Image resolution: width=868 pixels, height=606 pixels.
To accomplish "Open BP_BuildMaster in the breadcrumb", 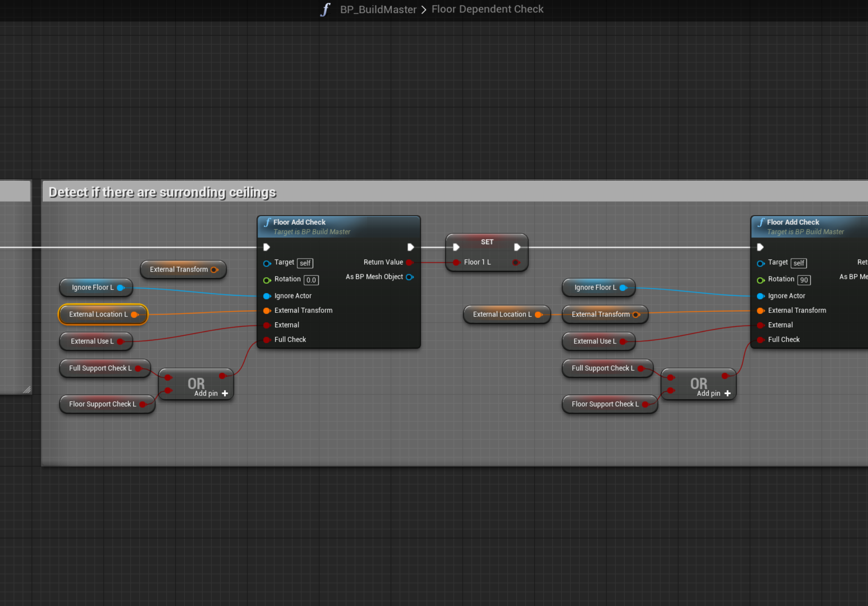I will (x=378, y=9).
